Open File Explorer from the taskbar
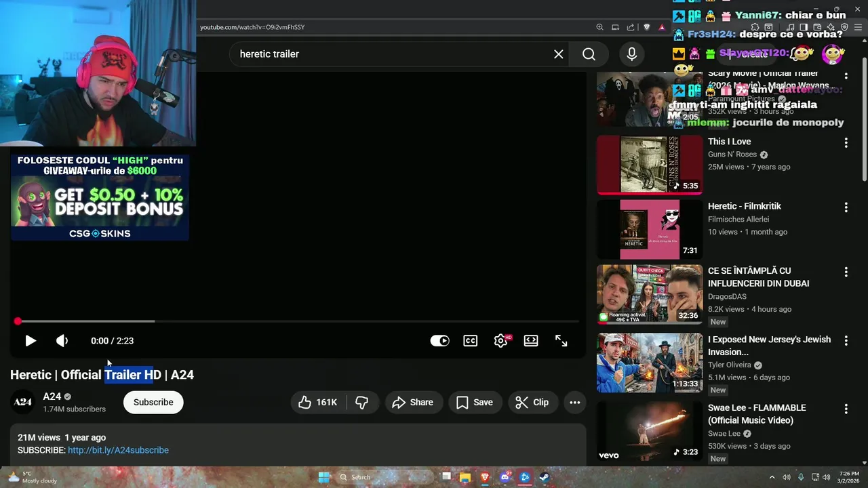 [465, 477]
